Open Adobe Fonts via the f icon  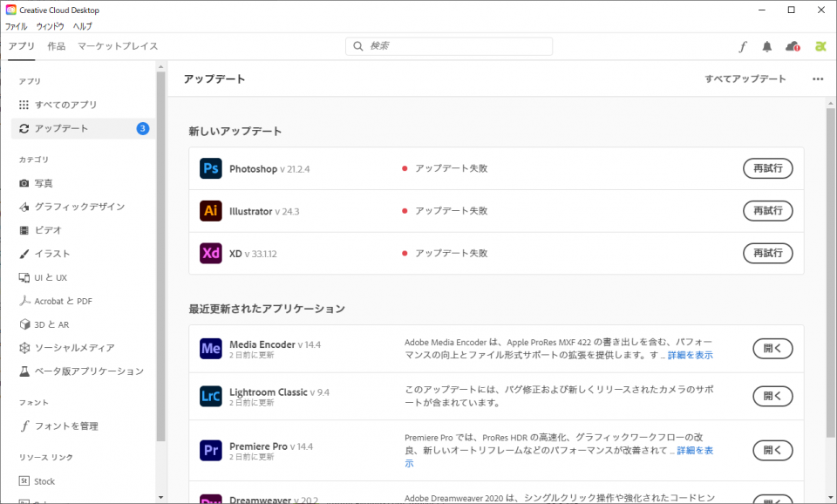[743, 46]
